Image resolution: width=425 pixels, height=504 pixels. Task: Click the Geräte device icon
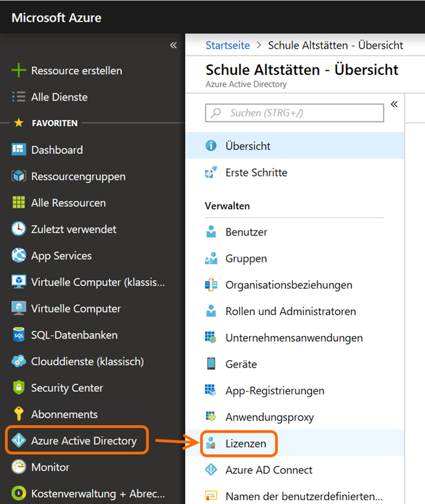(x=211, y=364)
